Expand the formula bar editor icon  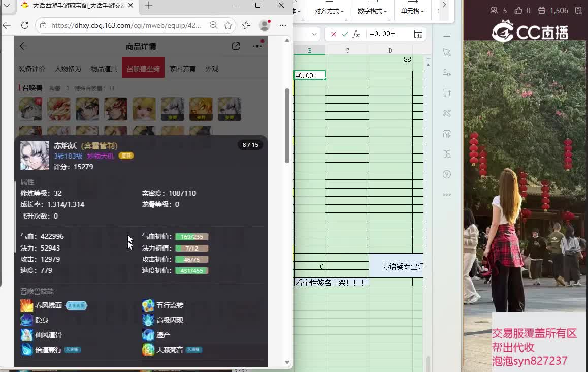(418, 34)
